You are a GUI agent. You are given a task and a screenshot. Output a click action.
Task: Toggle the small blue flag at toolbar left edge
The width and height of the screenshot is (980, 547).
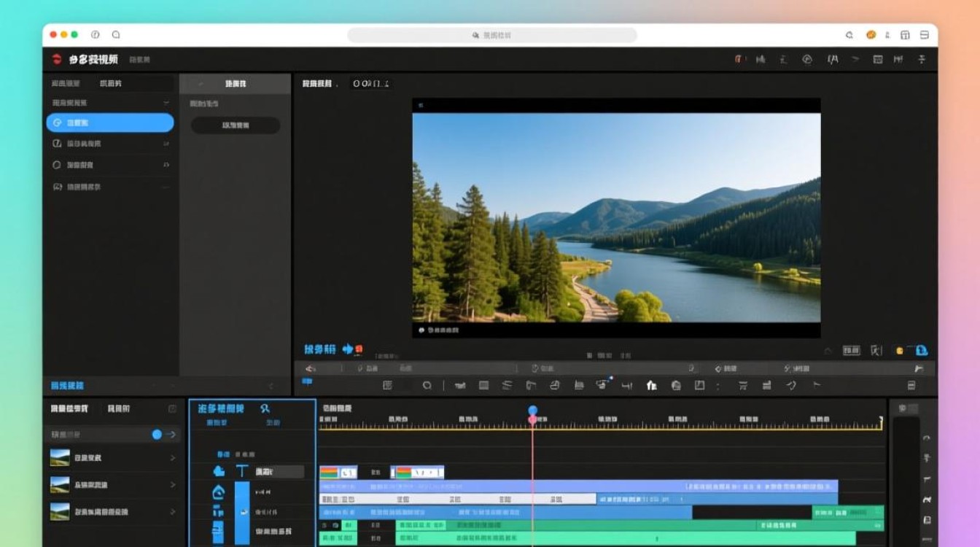(x=307, y=381)
